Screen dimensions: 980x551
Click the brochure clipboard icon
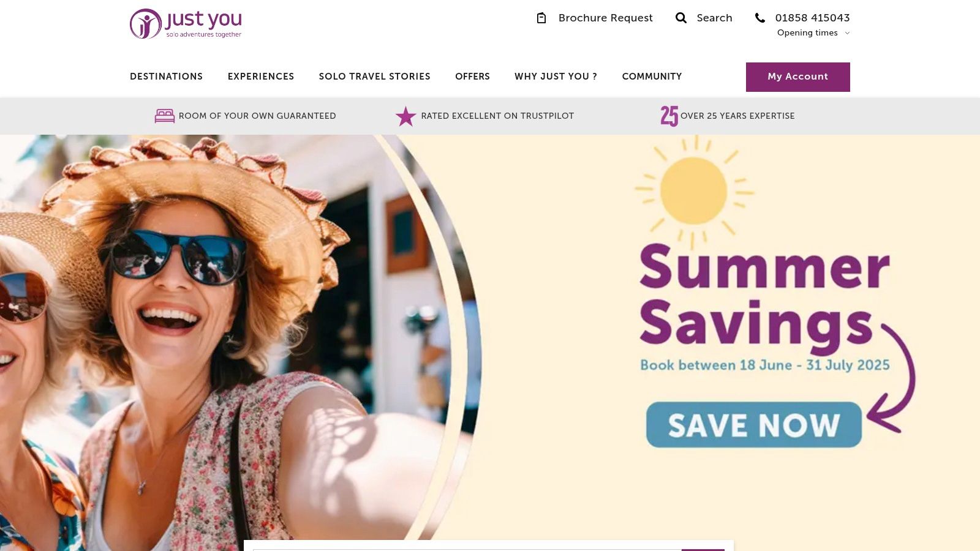[541, 18]
